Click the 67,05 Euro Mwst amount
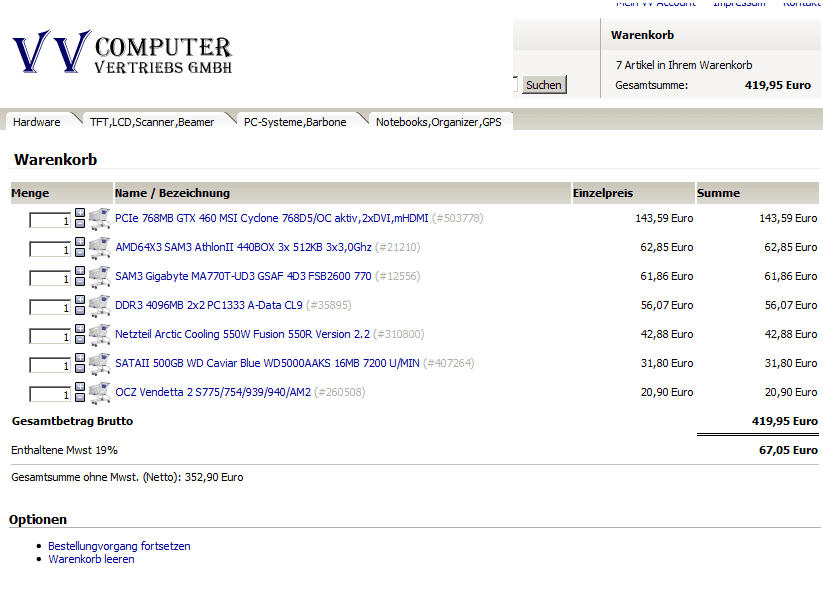The width and height of the screenshot is (823, 608). (x=788, y=450)
